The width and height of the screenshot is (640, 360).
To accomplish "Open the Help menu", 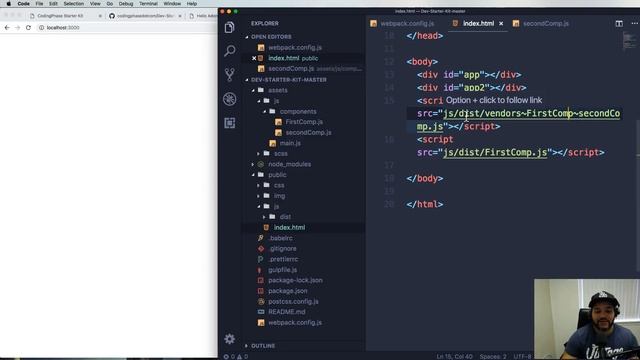I will [x=192, y=4].
